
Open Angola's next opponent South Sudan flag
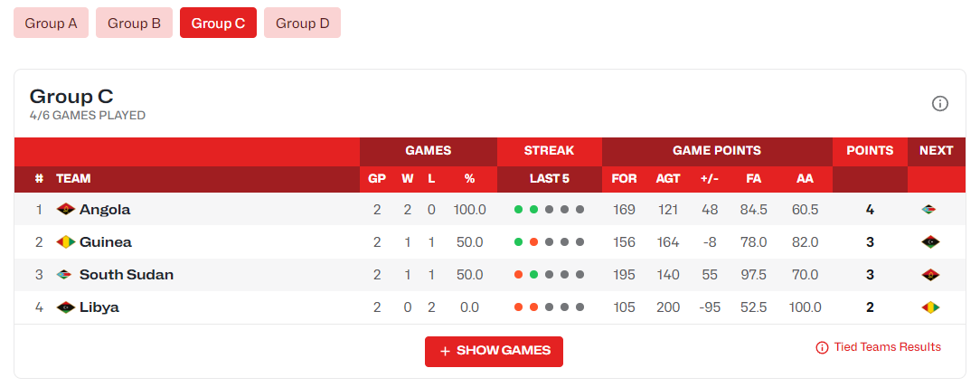point(929,210)
